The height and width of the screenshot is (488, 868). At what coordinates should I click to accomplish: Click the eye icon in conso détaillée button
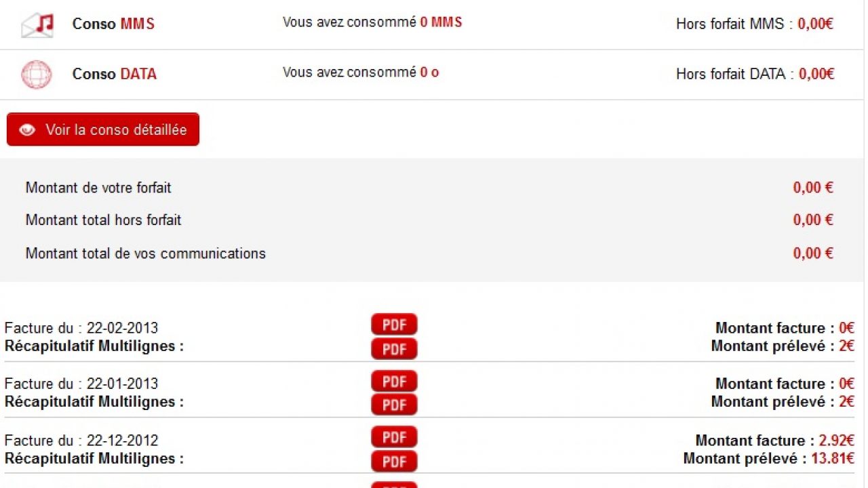27,130
